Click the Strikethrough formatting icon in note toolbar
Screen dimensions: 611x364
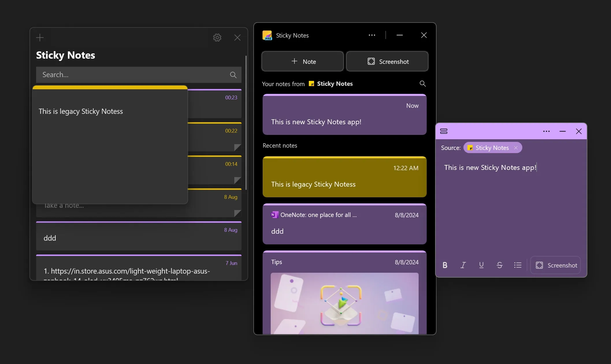[x=499, y=265]
